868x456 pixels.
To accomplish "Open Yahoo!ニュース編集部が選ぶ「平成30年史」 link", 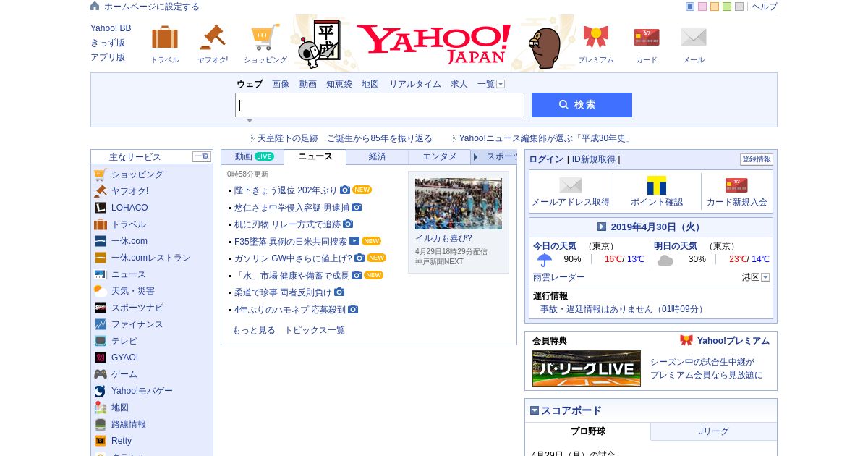I will point(546,138).
